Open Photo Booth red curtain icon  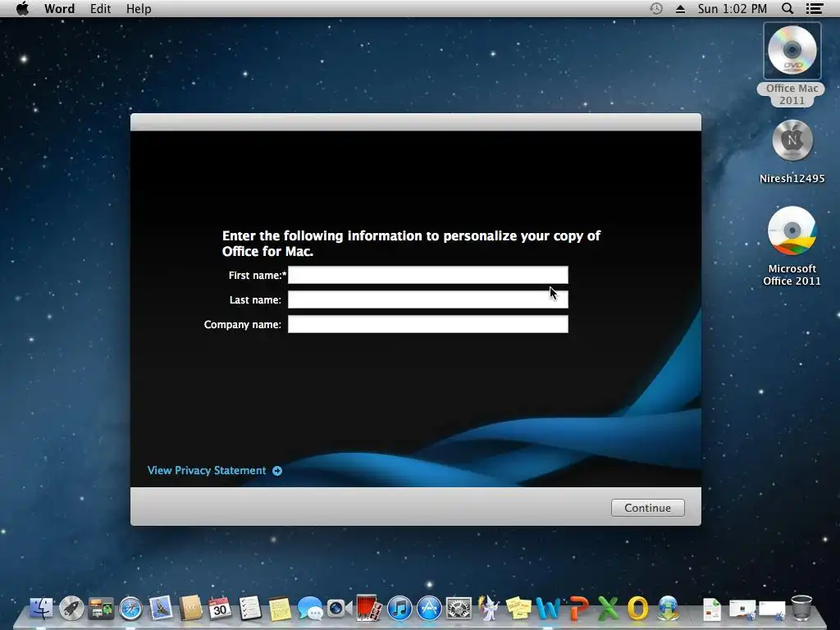pos(369,609)
